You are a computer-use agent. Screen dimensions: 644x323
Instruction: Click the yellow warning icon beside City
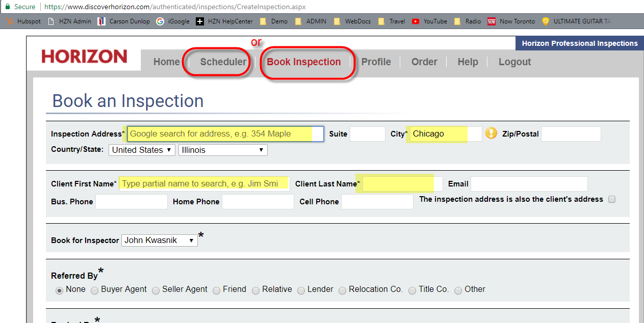coord(491,133)
